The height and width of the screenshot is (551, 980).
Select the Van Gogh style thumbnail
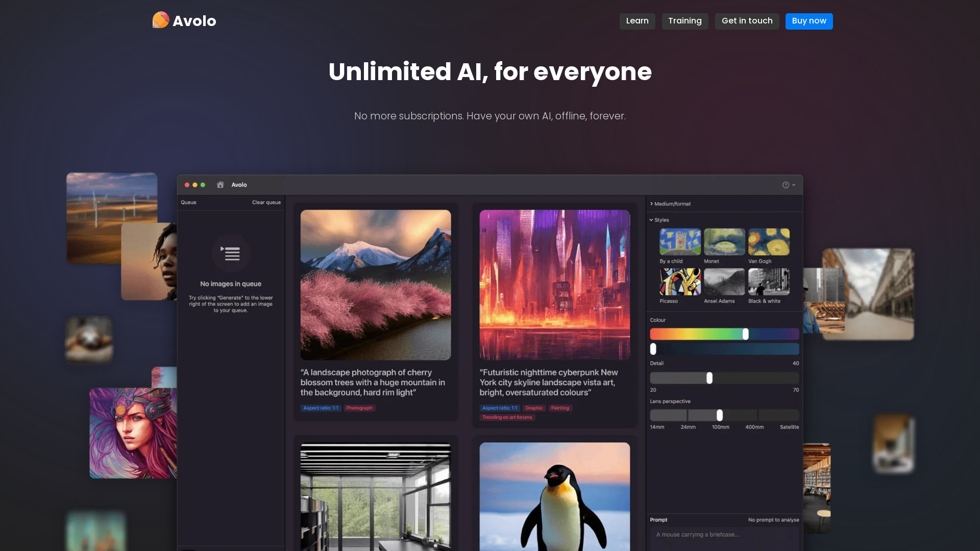(769, 242)
